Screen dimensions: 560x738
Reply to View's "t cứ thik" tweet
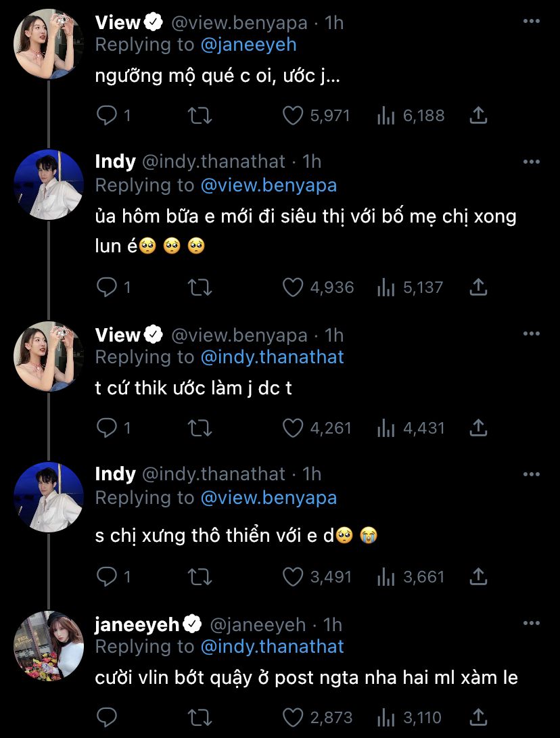108,428
